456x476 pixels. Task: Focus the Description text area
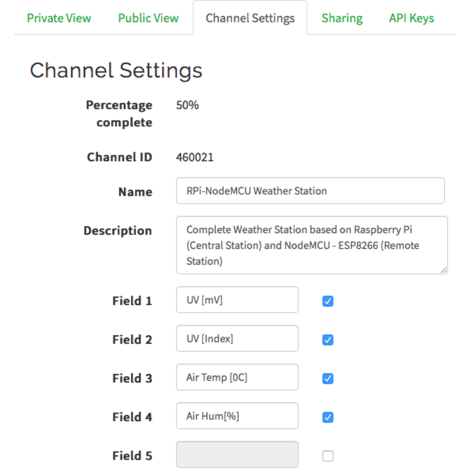pos(312,245)
